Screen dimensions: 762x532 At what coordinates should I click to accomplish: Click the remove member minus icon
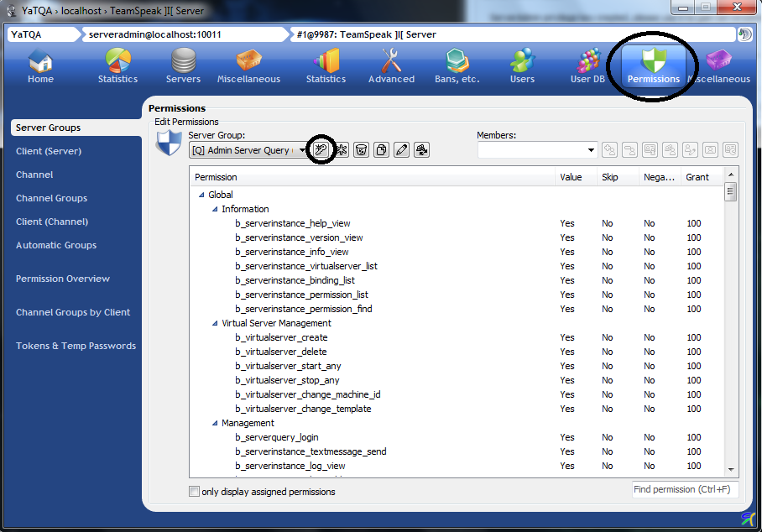click(x=629, y=149)
